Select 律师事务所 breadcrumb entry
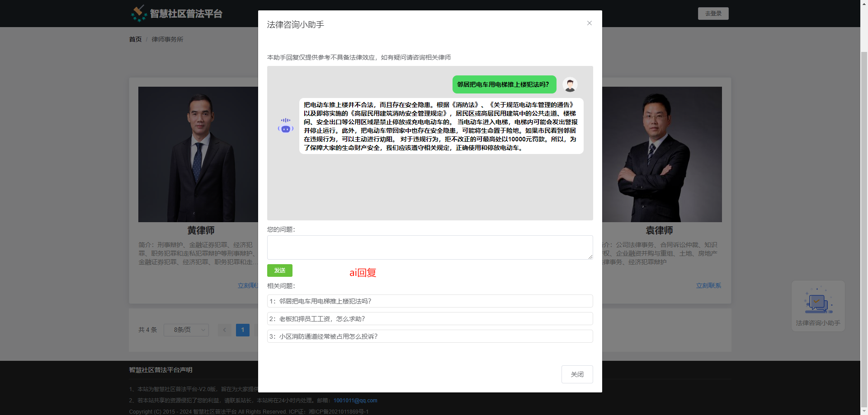Viewport: 868px width, 415px height. pyautogui.click(x=167, y=39)
